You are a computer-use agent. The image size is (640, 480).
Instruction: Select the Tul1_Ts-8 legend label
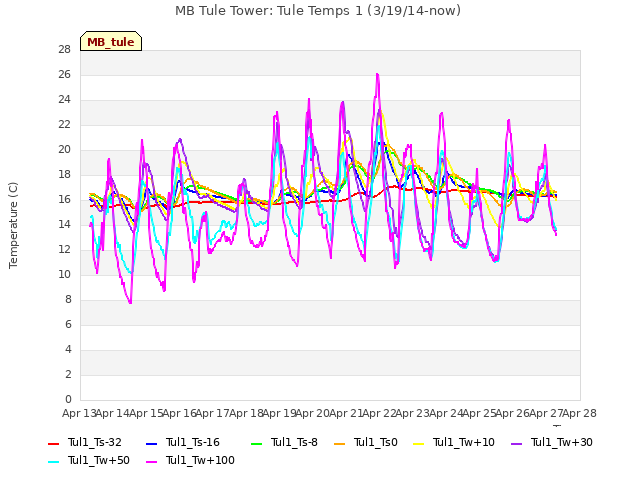tap(294, 442)
